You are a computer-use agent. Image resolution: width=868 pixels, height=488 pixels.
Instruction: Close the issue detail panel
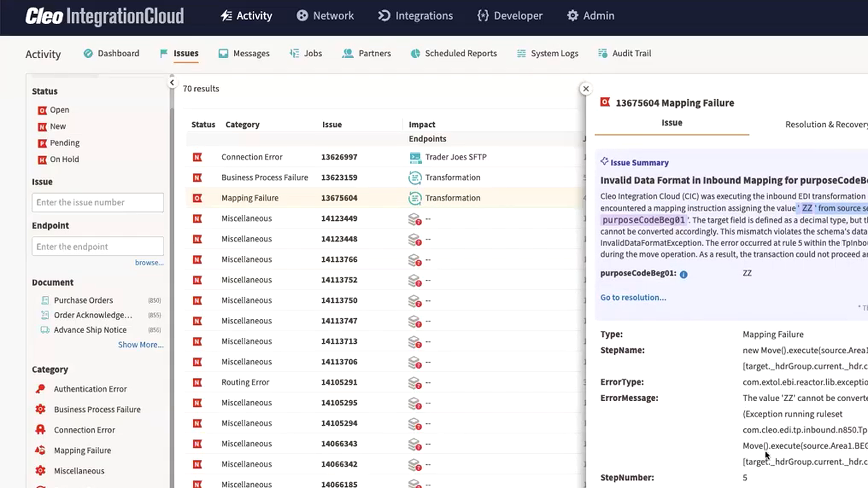pyautogui.click(x=585, y=88)
